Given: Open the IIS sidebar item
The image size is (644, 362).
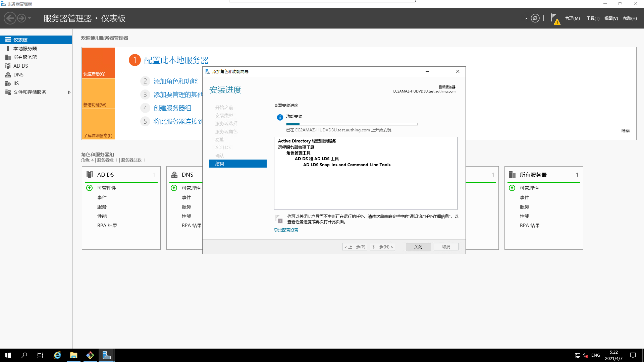Looking at the screenshot, I should point(16,83).
